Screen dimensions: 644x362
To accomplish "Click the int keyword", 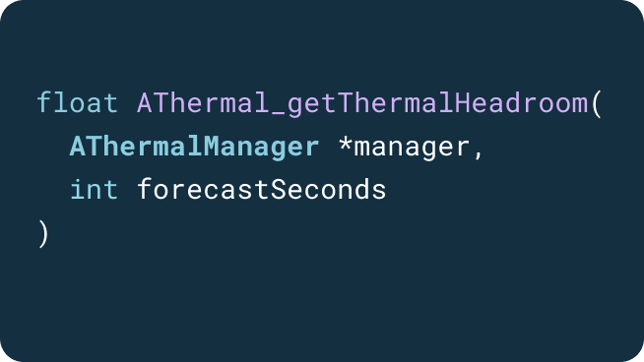I will (x=95, y=189).
